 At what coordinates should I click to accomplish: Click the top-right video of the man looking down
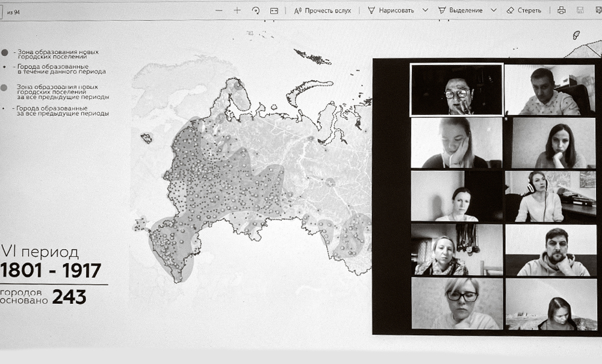pos(550,90)
